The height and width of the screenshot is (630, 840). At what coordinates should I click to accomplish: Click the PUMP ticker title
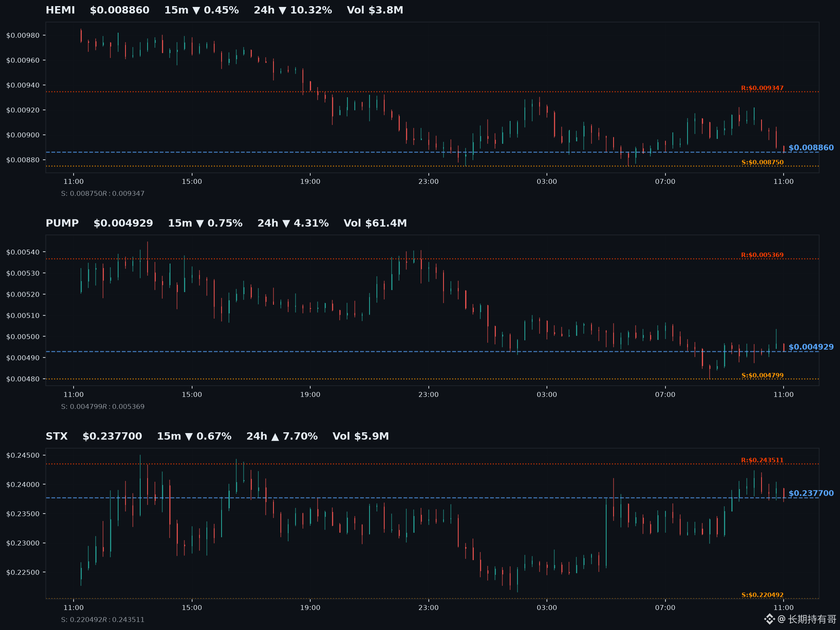coord(62,223)
